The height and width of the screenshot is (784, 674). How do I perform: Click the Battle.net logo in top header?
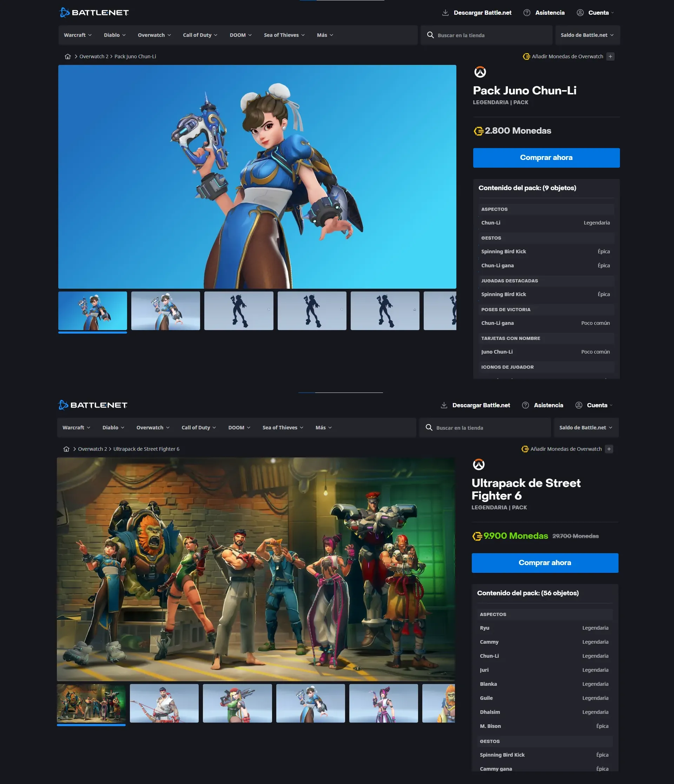[94, 13]
